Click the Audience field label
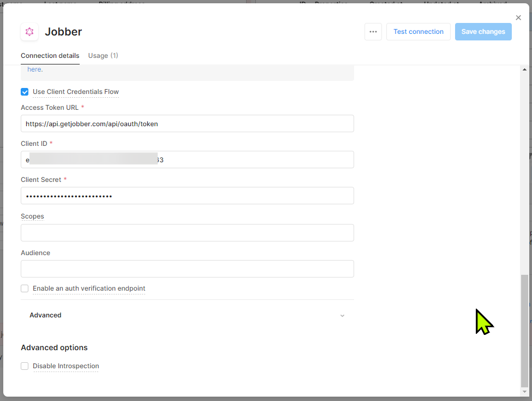 35,253
